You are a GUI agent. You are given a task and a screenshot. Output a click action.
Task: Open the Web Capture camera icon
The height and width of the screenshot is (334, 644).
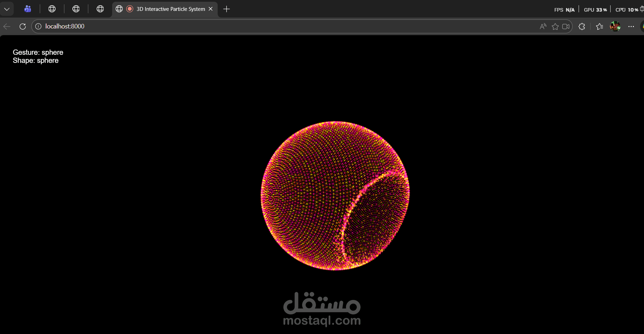coord(566,26)
